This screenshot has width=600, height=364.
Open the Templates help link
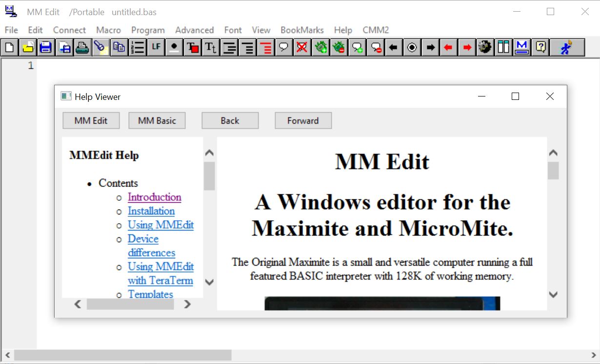pos(150,294)
